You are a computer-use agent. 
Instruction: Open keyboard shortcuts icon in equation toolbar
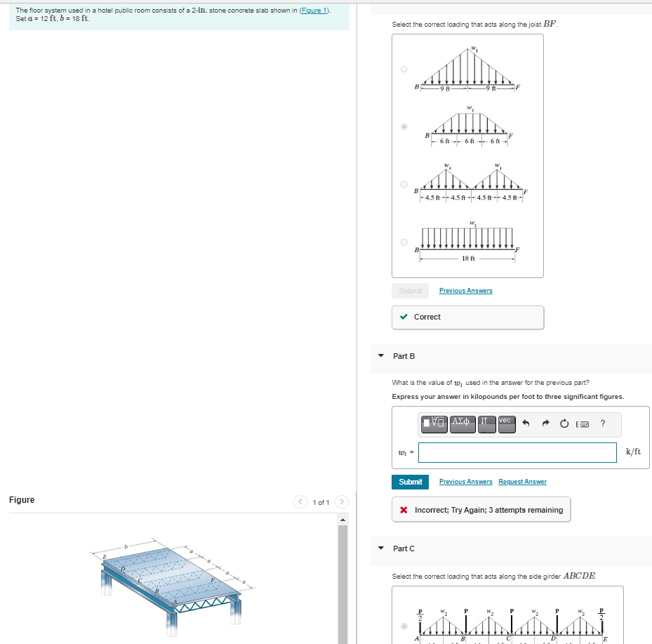583,424
